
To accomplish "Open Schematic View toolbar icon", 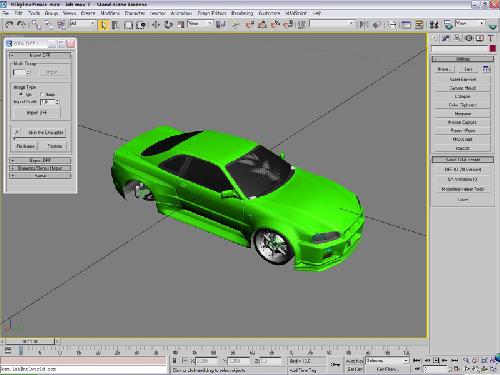I will click(419, 25).
